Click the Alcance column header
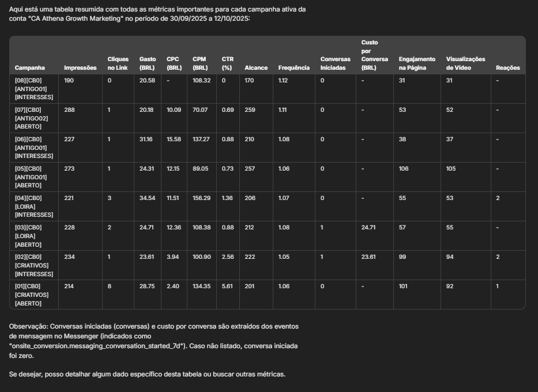Image resolution: width=538 pixels, height=392 pixels. [x=256, y=68]
